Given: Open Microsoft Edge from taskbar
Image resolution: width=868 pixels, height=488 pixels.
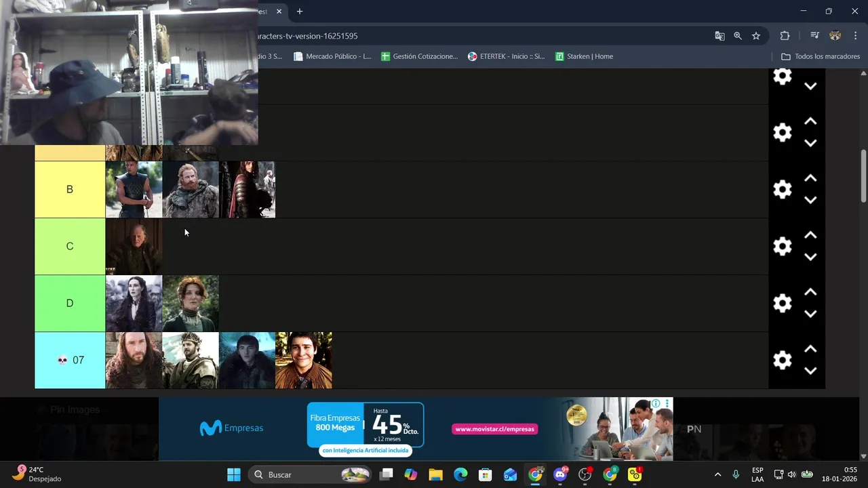Looking at the screenshot, I should [460, 474].
